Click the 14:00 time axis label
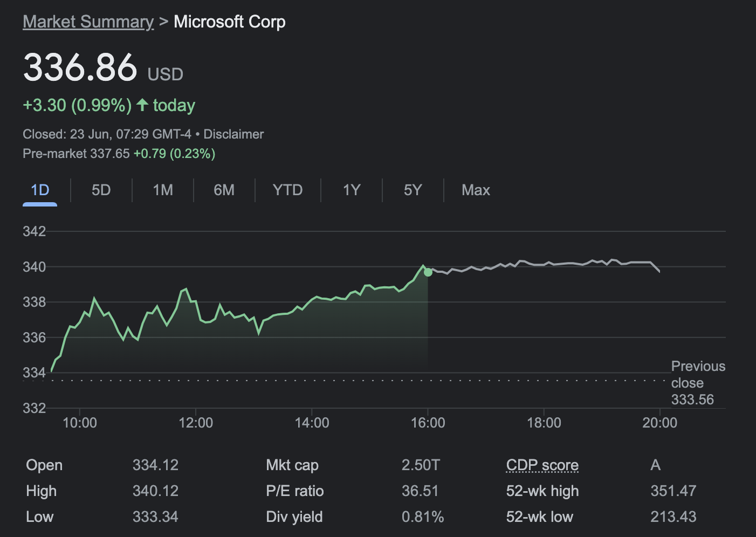This screenshot has height=537, width=756. pos(312,423)
